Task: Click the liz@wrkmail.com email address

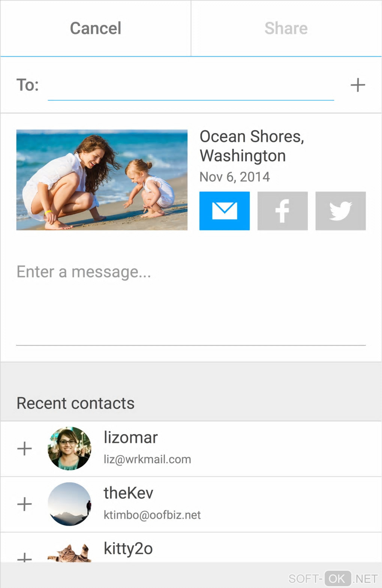Action: click(147, 459)
